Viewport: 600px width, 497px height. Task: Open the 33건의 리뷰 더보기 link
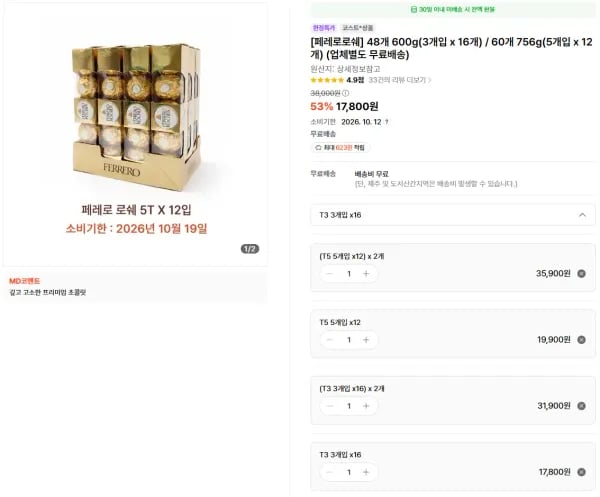tap(400, 80)
